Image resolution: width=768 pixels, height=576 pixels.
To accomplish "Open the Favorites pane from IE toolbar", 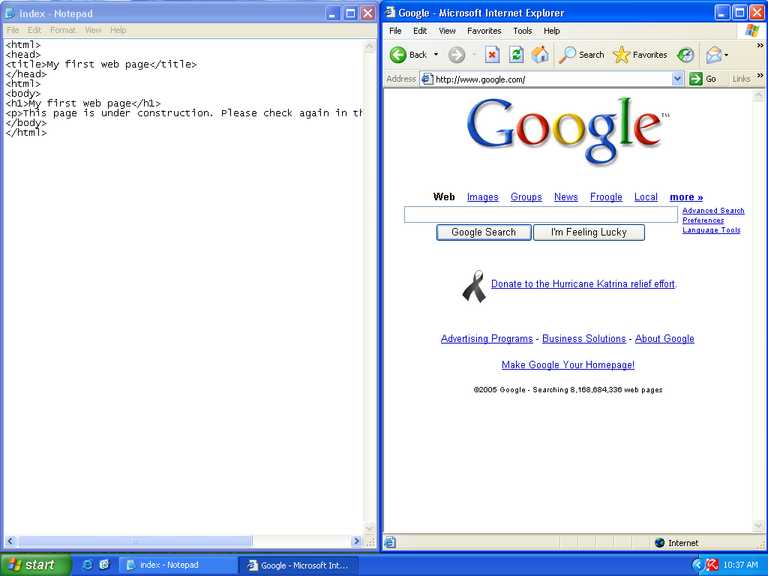I will (x=640, y=55).
